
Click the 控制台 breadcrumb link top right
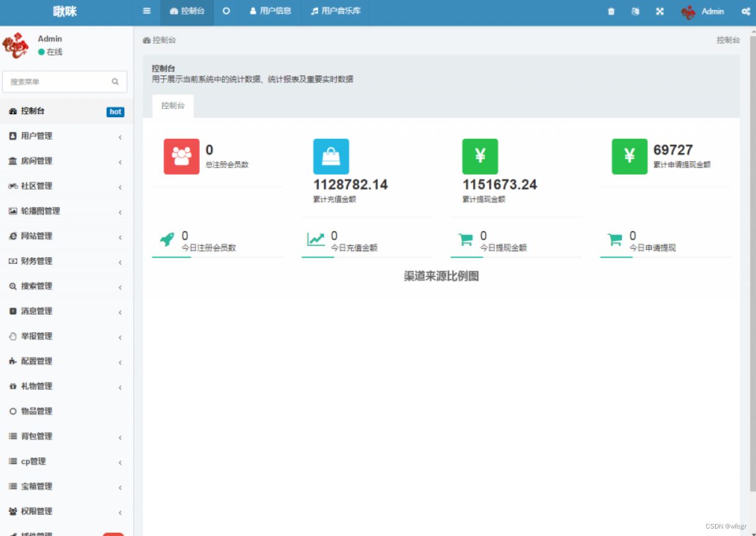pyautogui.click(x=728, y=40)
